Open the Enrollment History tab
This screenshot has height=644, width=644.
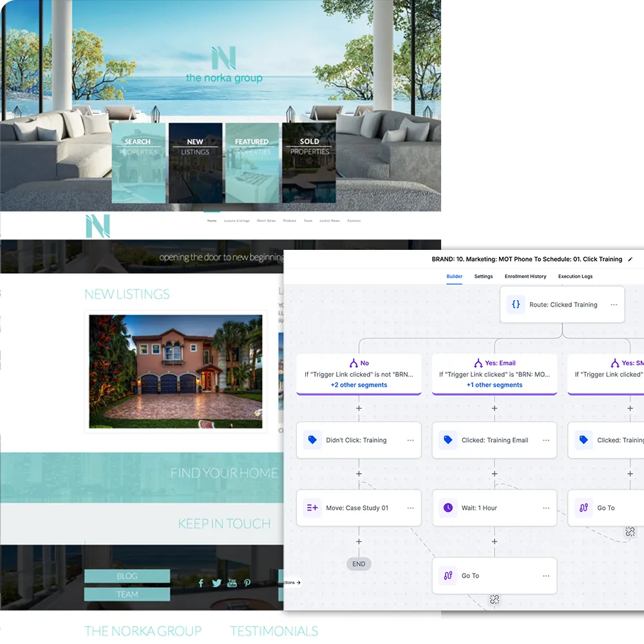pos(526,276)
